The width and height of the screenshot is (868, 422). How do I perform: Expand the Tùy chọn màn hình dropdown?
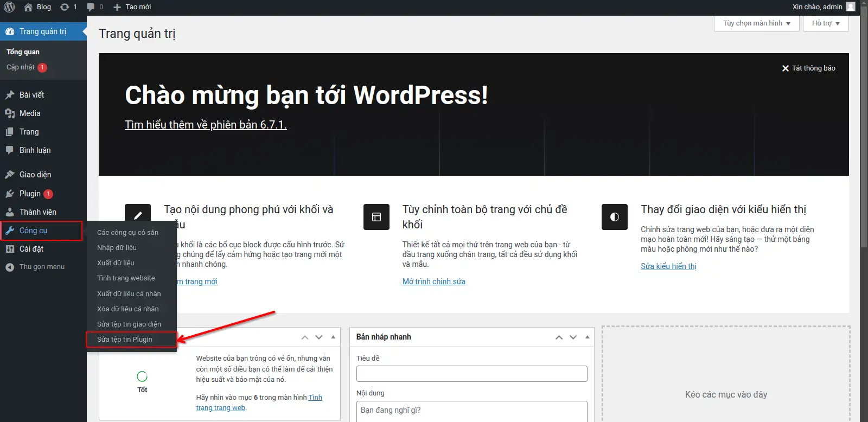pyautogui.click(x=756, y=23)
